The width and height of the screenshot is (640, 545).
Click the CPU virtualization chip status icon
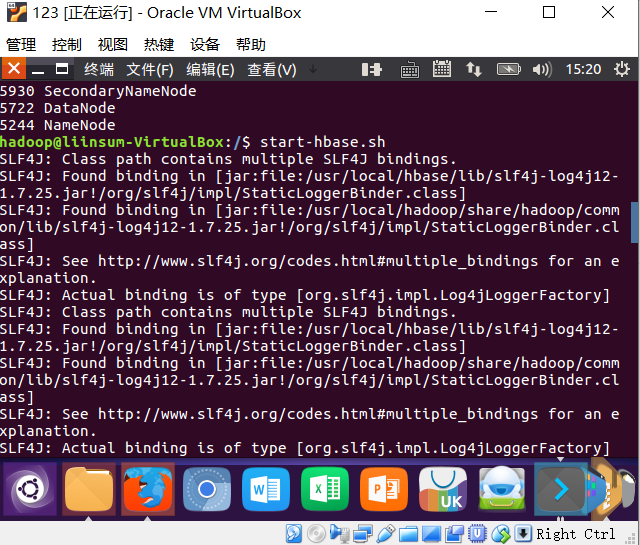point(477,533)
